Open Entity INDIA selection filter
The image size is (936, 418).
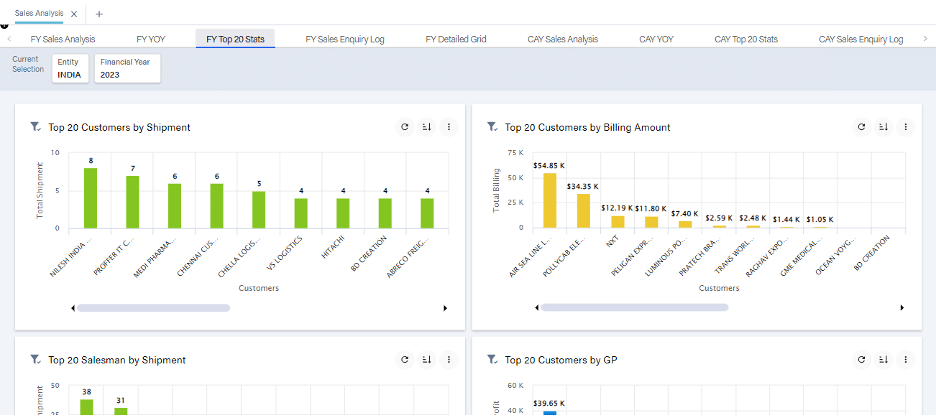point(70,69)
